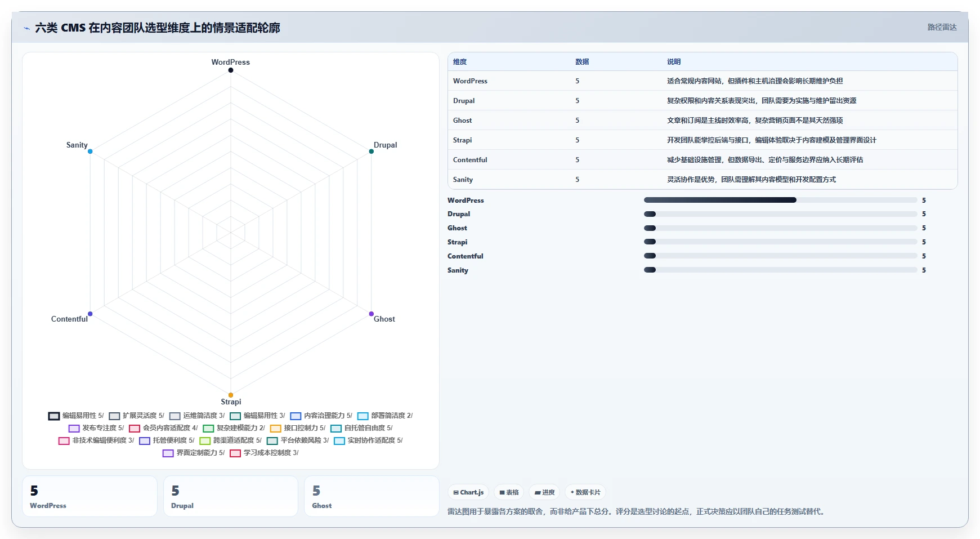Click description '开发团队能掌控后端与接口，编辑体验取决于内容建模及管理界面设计'
This screenshot has height=539, width=980.
tap(772, 140)
